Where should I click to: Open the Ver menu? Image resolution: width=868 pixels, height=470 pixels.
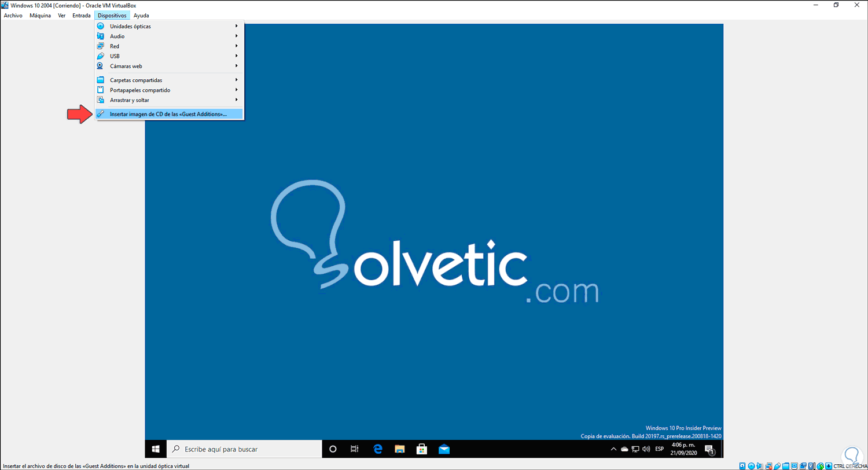[61, 16]
